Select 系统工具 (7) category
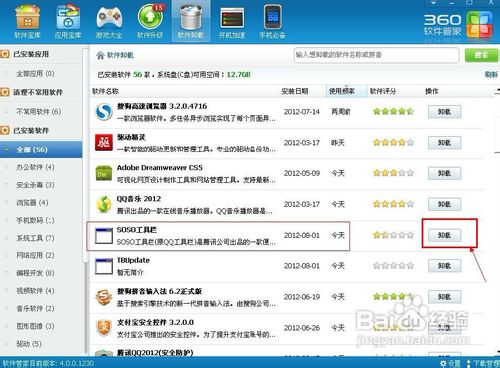Image resolution: width=500 pixels, height=368 pixels. pyautogui.click(x=35, y=238)
